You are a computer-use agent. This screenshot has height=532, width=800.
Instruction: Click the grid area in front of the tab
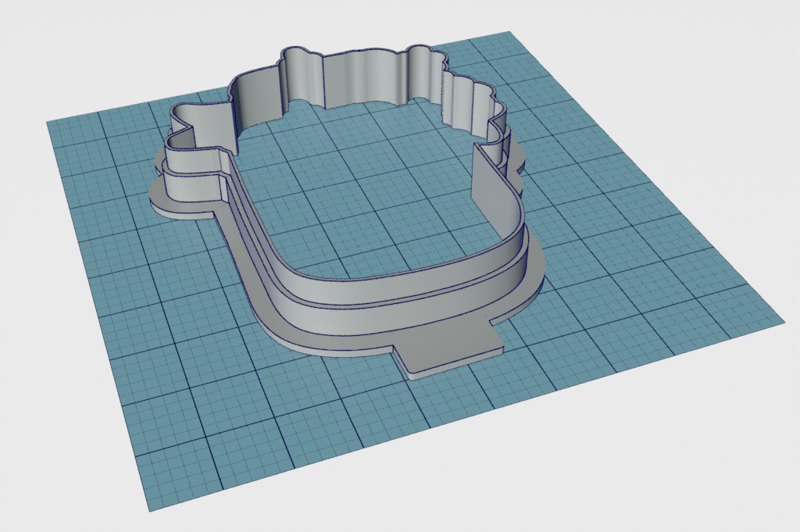437,422
